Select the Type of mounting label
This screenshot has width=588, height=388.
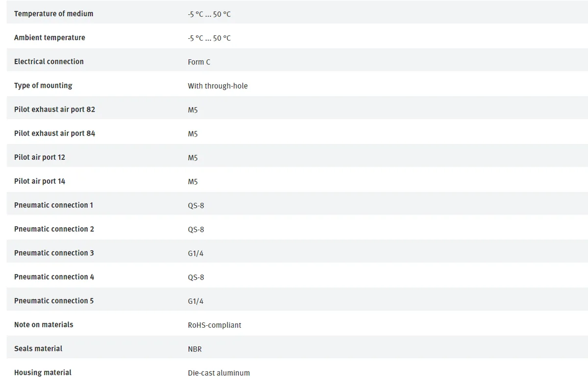point(43,86)
